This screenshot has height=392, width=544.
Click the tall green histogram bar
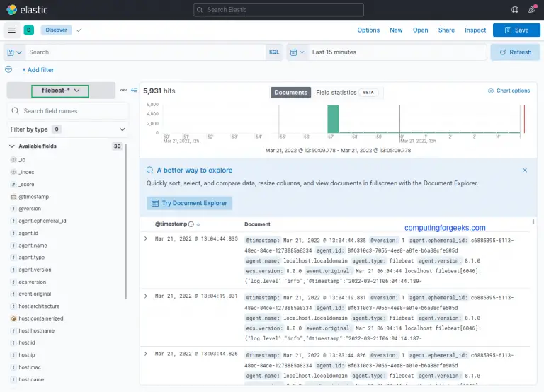click(x=333, y=118)
